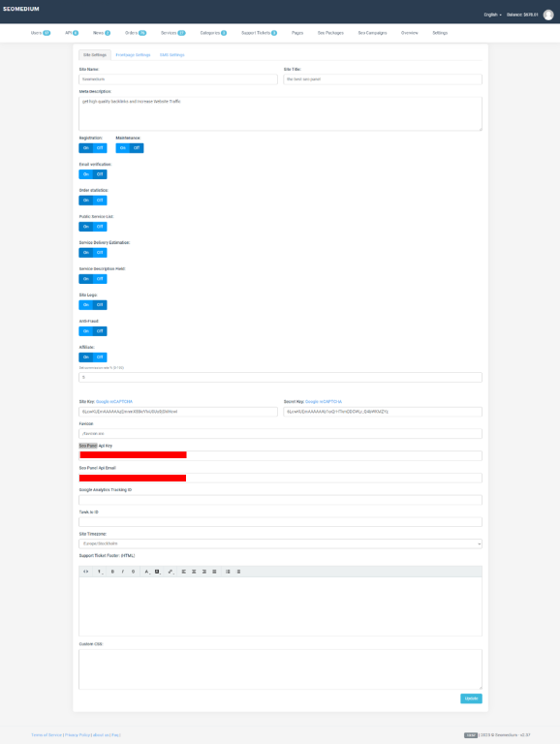This screenshot has width=560, height=744.
Task: Go to Pages in navigation
Action: (x=297, y=33)
